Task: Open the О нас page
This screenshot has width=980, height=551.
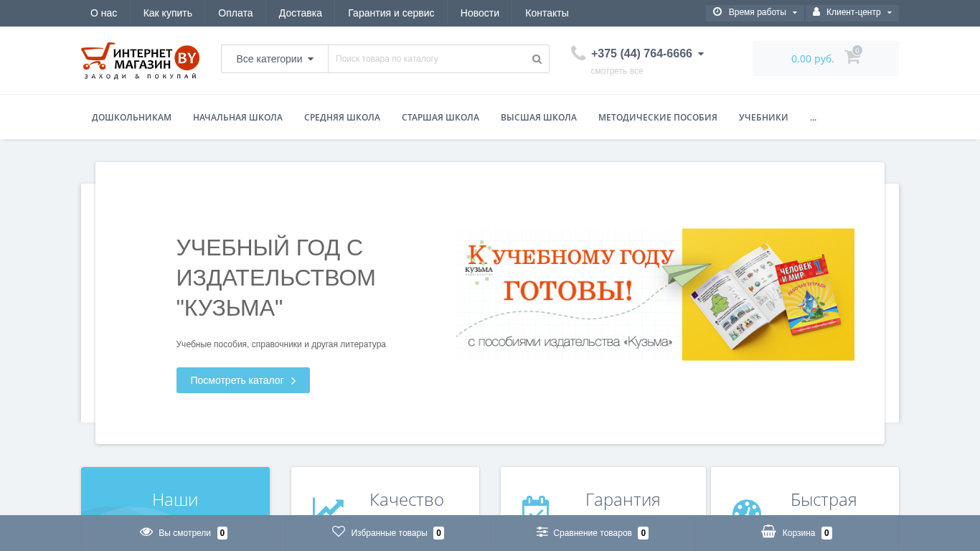Action: [104, 13]
